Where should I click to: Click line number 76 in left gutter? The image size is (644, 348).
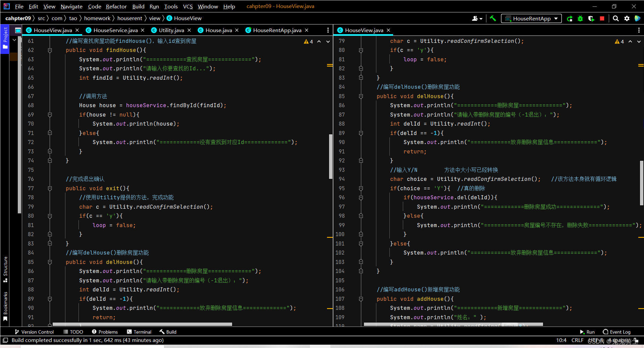31,179
